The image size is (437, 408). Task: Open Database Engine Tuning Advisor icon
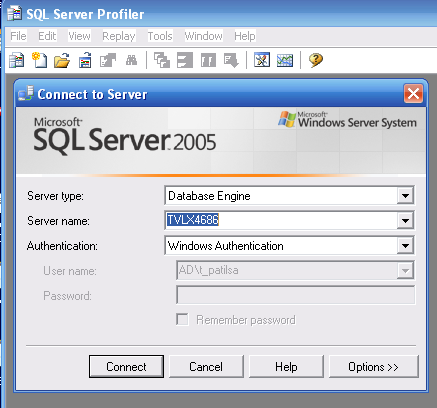262,60
